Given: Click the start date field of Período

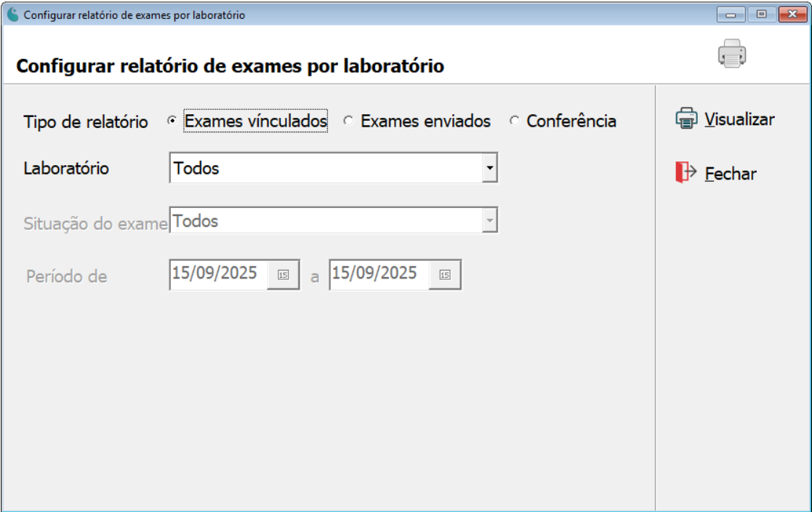Looking at the screenshot, I should [219, 274].
